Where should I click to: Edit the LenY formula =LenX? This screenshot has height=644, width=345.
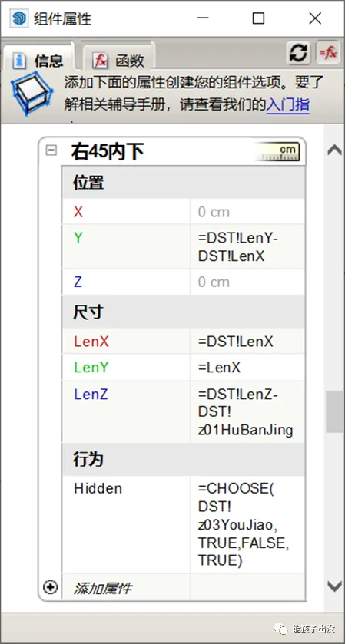click(247, 367)
